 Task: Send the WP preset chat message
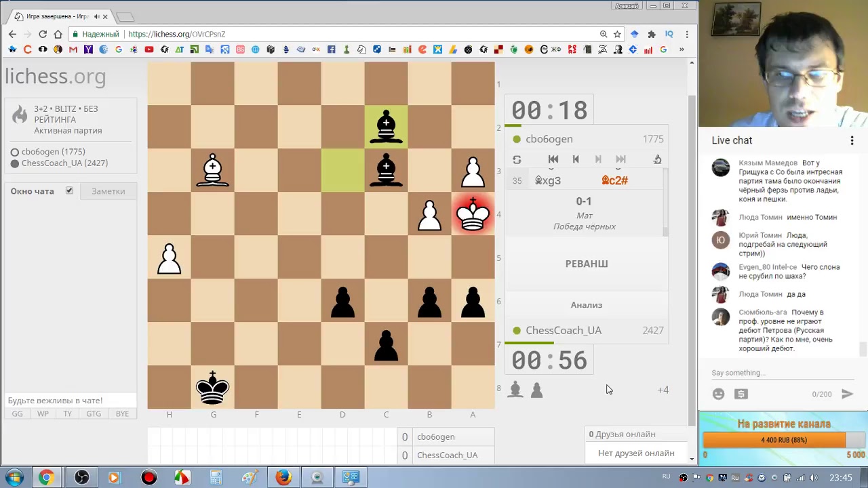(x=43, y=414)
